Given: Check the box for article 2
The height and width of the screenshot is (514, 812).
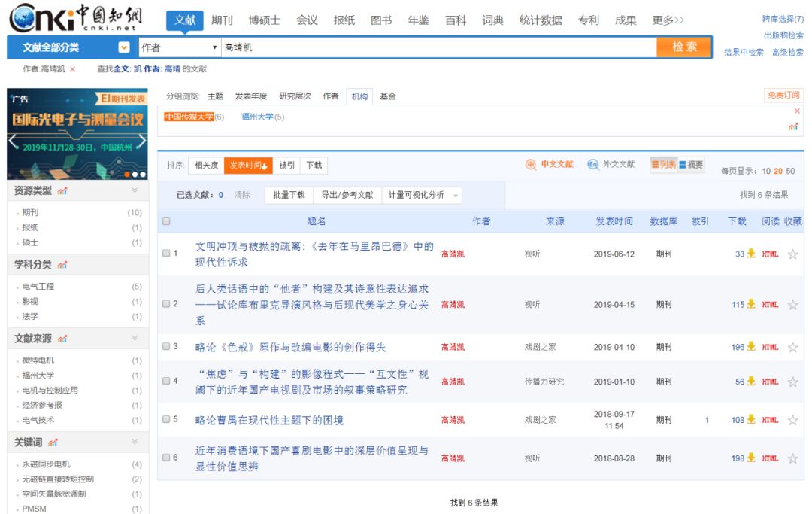Looking at the screenshot, I should [166, 303].
